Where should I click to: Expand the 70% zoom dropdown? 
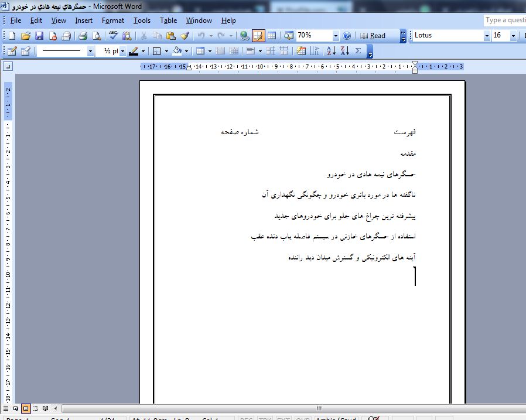tap(335, 36)
